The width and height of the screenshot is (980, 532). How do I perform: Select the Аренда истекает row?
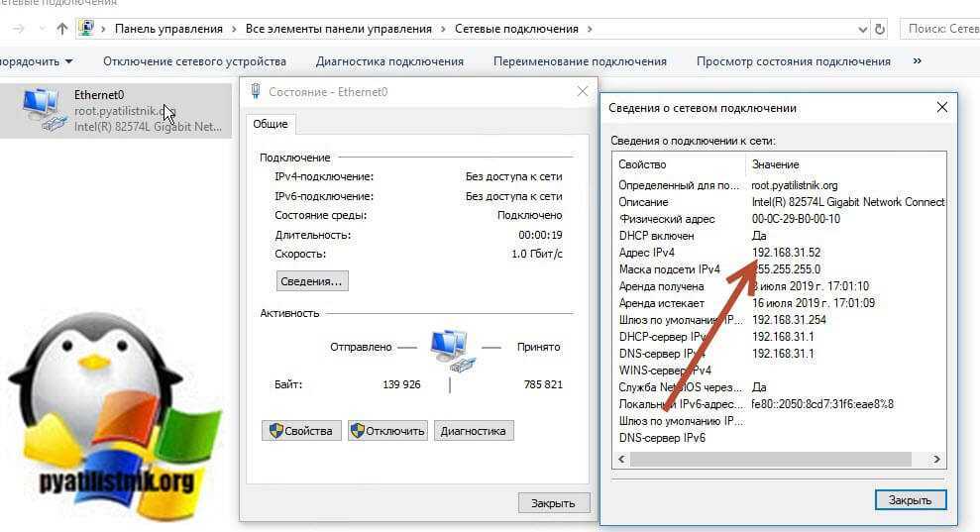(x=780, y=303)
